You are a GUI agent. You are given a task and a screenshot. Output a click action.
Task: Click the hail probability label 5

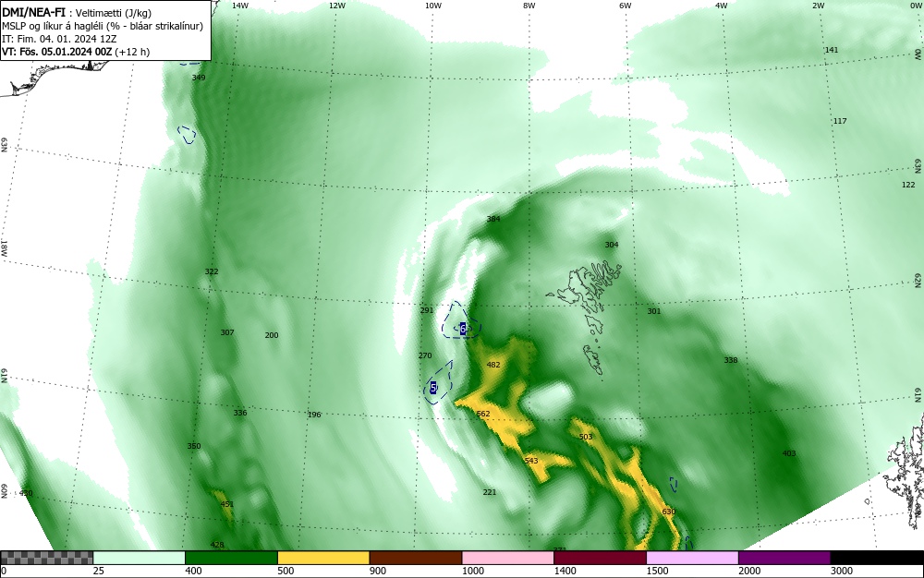pos(433,387)
